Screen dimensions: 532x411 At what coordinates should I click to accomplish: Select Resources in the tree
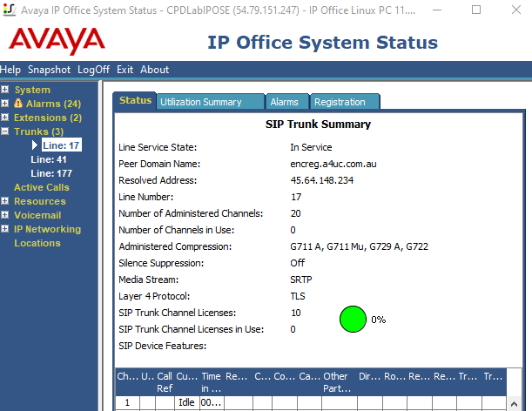40,201
